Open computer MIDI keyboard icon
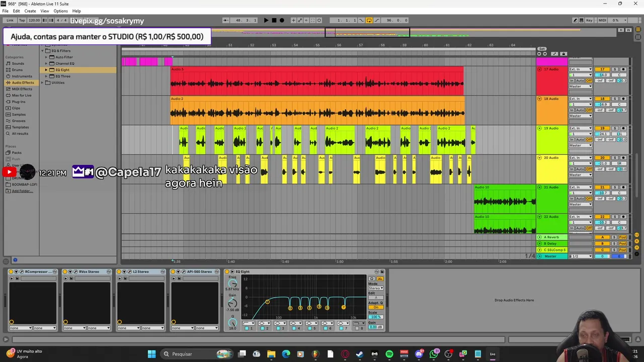Image resolution: width=644 pixels, height=362 pixels. coord(582,20)
